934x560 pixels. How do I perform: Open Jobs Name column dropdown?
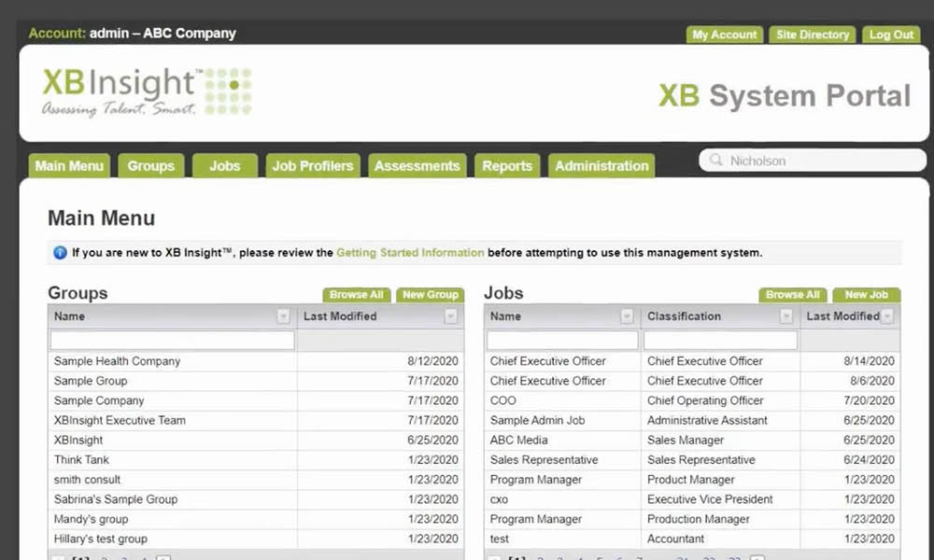click(x=627, y=316)
